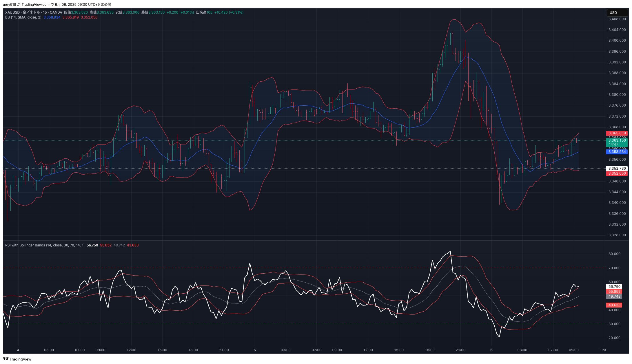The width and height of the screenshot is (632, 364).
Task: Click the 3,392.000 price axis label
Action: pyautogui.click(x=617, y=62)
